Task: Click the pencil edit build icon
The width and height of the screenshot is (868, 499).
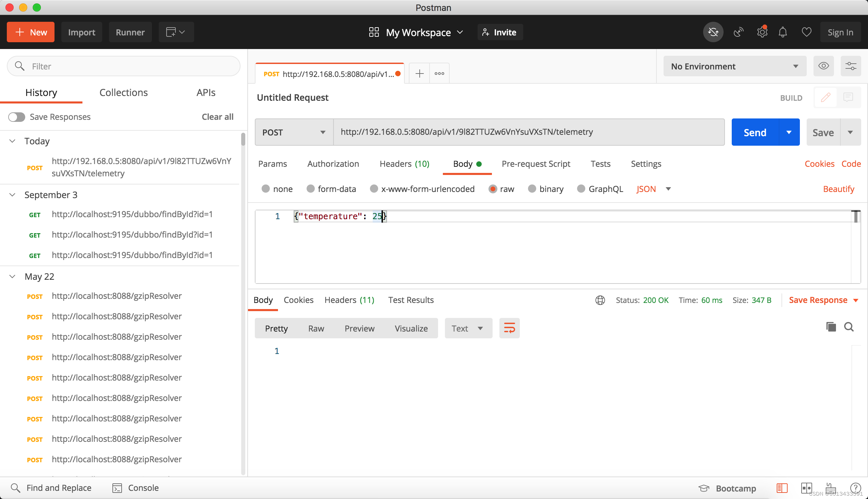Action: click(825, 97)
